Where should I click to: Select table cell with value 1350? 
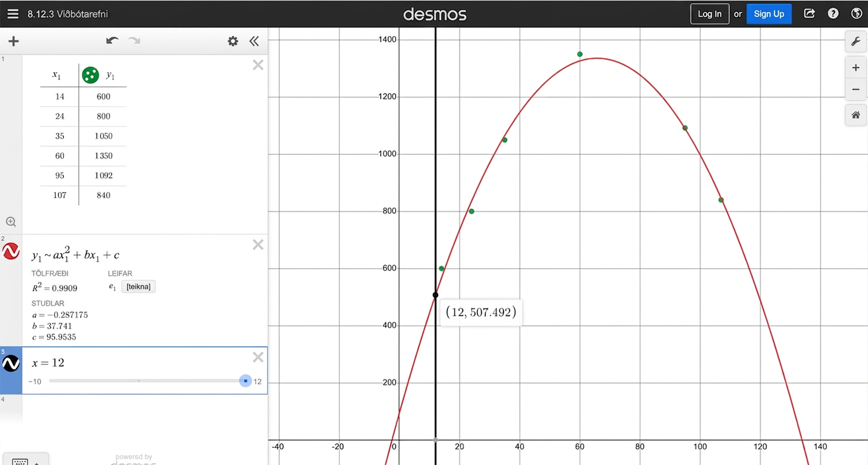[x=103, y=156]
